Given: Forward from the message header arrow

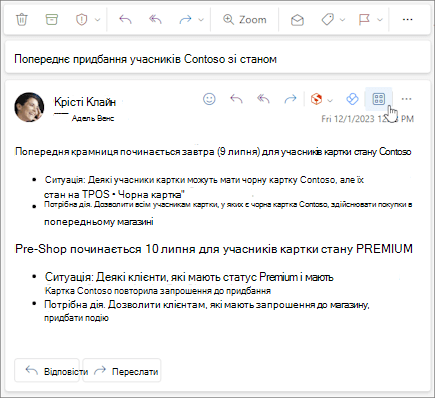Looking at the screenshot, I should click(290, 99).
